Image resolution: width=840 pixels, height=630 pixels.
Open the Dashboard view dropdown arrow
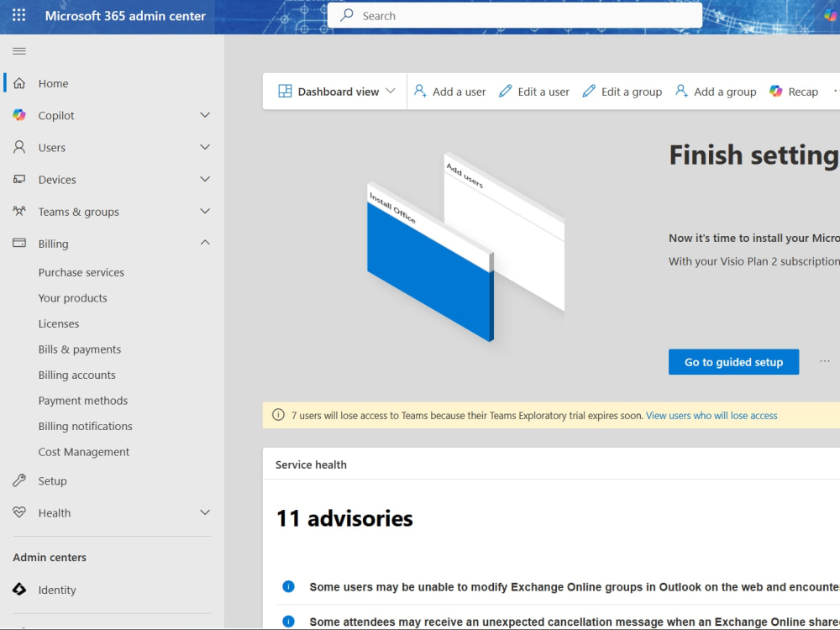(391, 91)
